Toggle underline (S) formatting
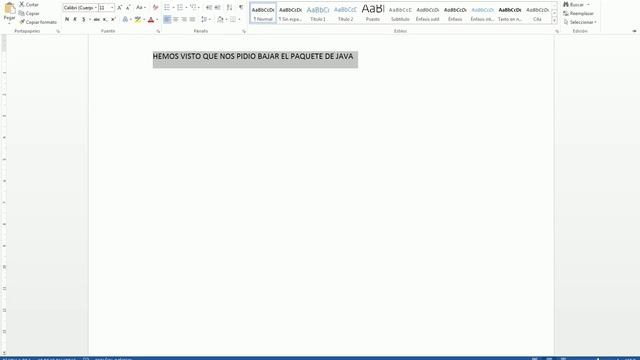Image resolution: width=640 pixels, height=360 pixels. (84, 19)
